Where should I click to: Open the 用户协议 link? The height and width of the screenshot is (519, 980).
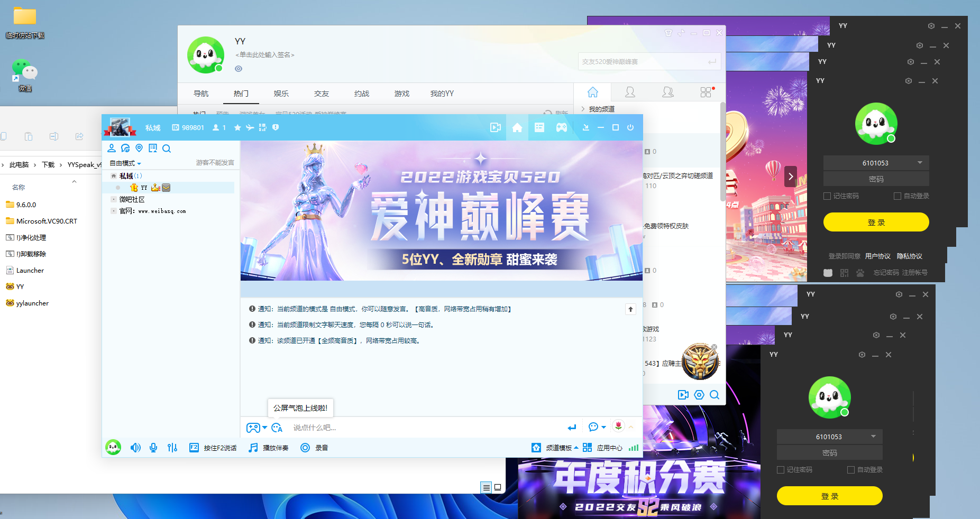tap(878, 256)
